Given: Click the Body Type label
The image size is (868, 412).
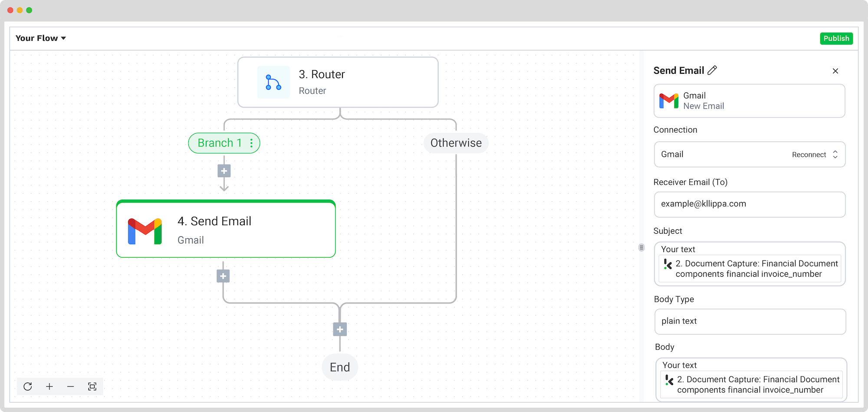Looking at the screenshot, I should (x=674, y=299).
